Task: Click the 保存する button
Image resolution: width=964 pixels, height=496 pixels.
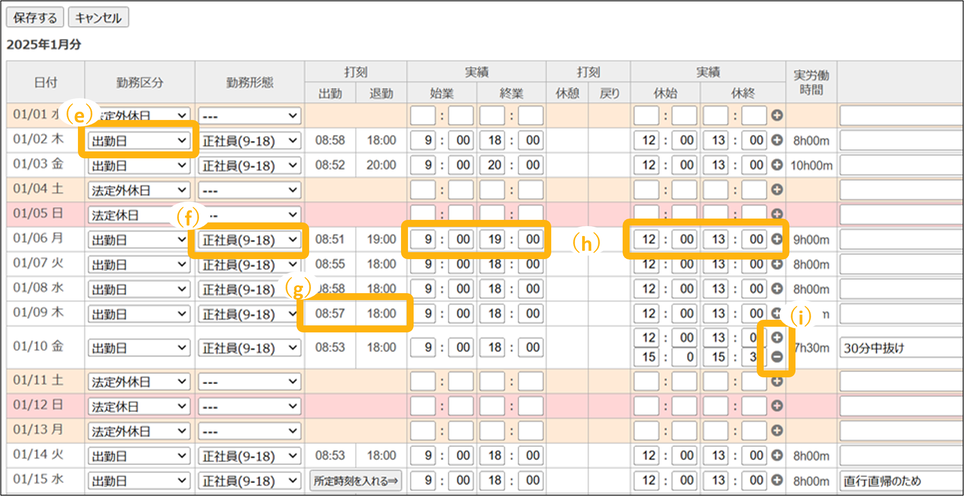Action: coord(36,18)
